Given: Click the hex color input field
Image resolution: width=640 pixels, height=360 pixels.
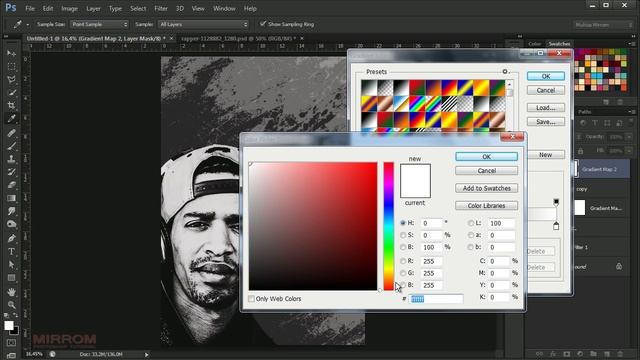Looking at the screenshot, I should click(436, 299).
